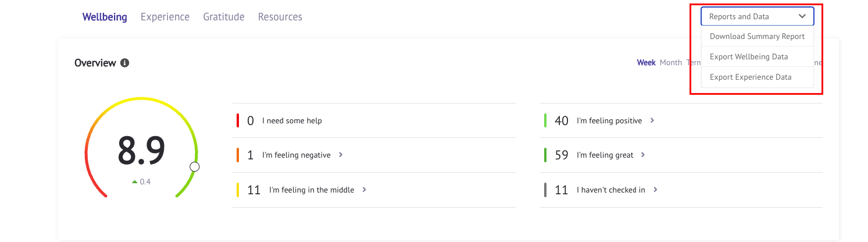The height and width of the screenshot is (242, 868).
Task: Open the Gratitude tab
Action: pos(224,17)
